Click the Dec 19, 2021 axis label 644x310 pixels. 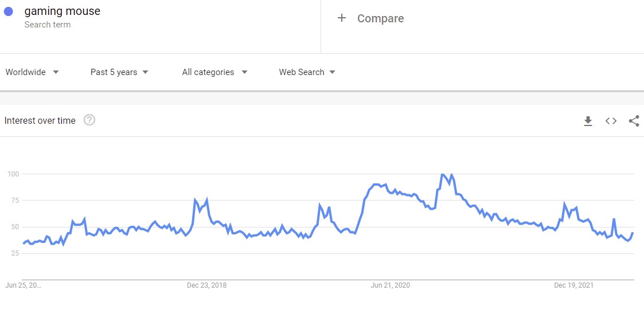point(573,285)
